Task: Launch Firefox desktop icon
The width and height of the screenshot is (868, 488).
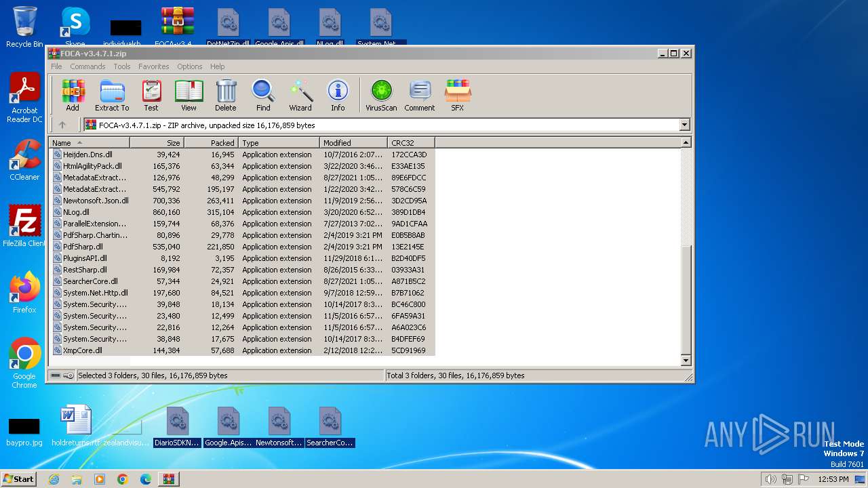Action: coord(24,293)
